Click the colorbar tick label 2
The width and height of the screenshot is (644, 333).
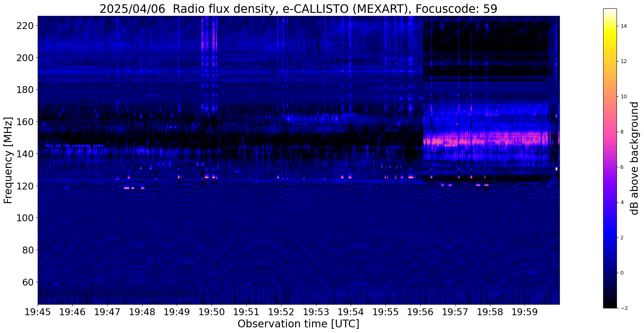622,238
